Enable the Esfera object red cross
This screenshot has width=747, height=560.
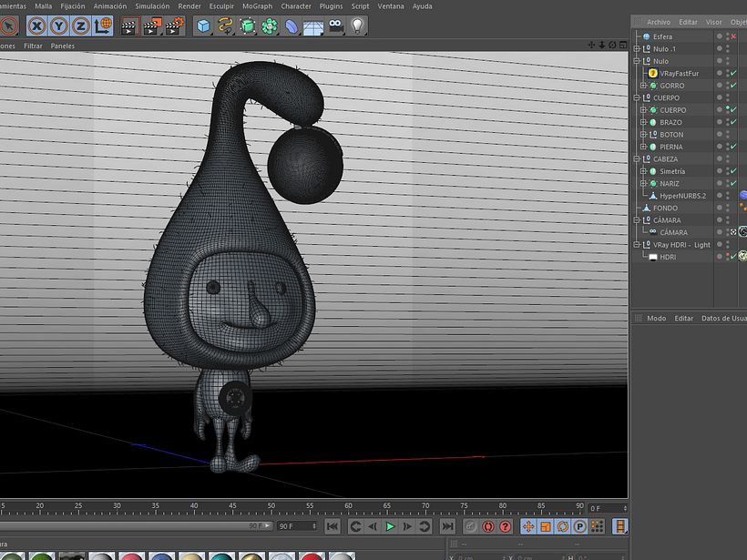click(733, 36)
